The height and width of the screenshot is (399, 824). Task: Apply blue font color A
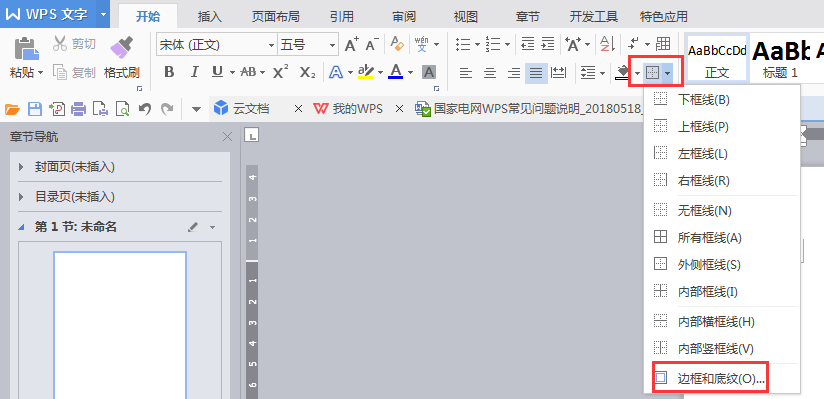396,72
